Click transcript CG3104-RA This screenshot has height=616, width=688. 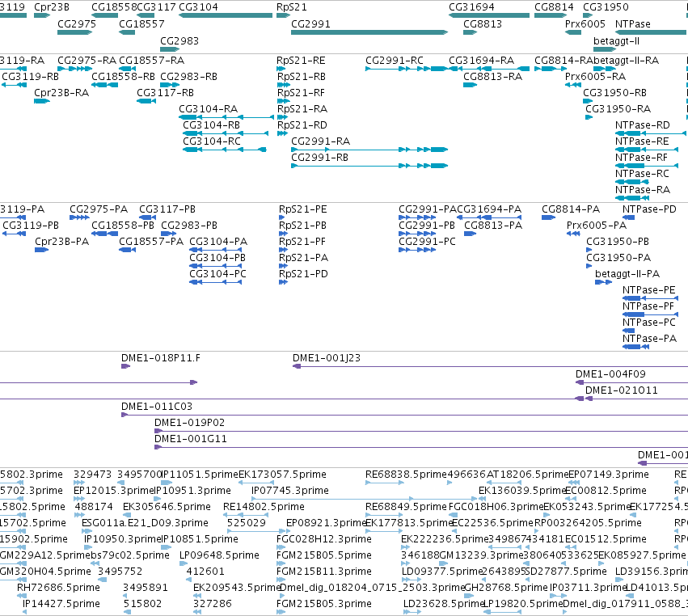[x=226, y=117]
